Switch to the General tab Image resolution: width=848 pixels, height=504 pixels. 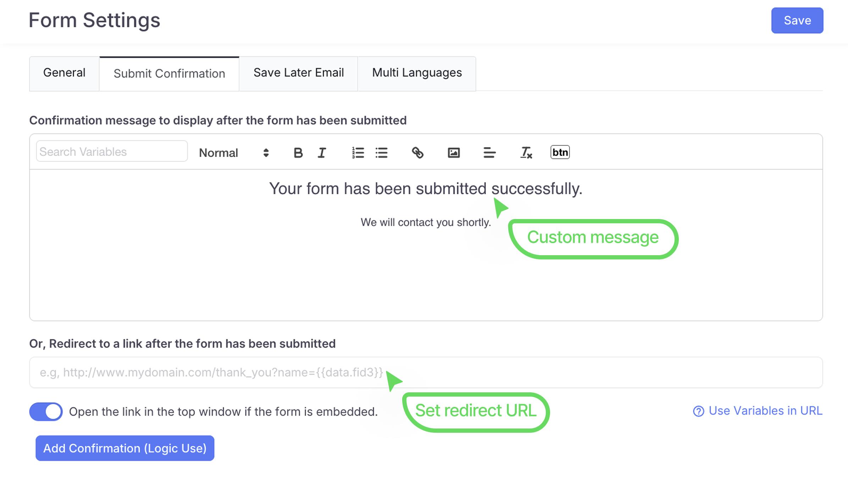coord(64,73)
